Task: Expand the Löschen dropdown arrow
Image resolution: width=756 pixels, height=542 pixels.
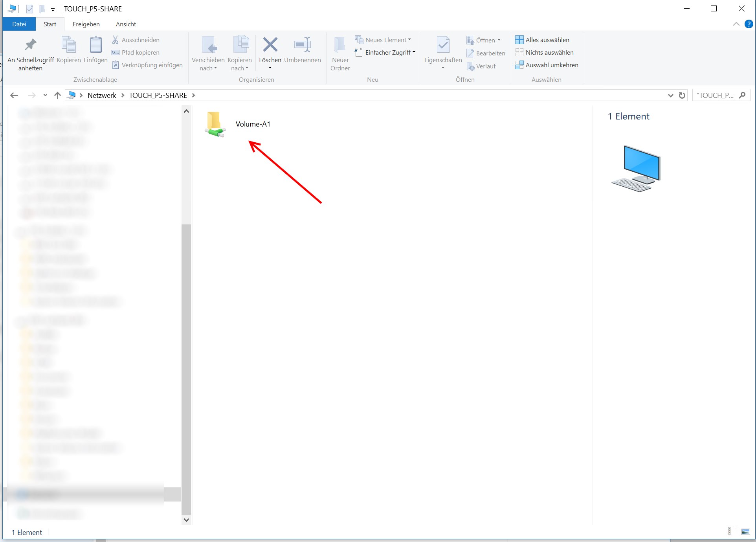Action: pos(270,68)
